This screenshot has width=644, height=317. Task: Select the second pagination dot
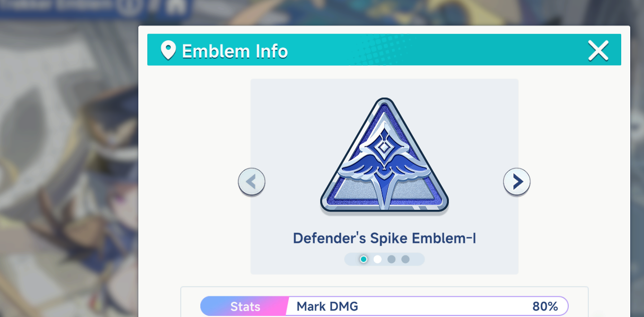(x=377, y=259)
